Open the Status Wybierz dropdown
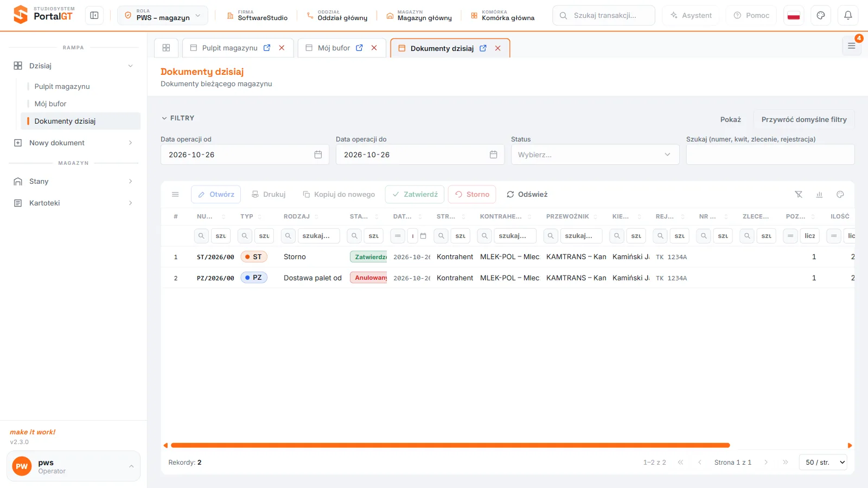 [595, 155]
